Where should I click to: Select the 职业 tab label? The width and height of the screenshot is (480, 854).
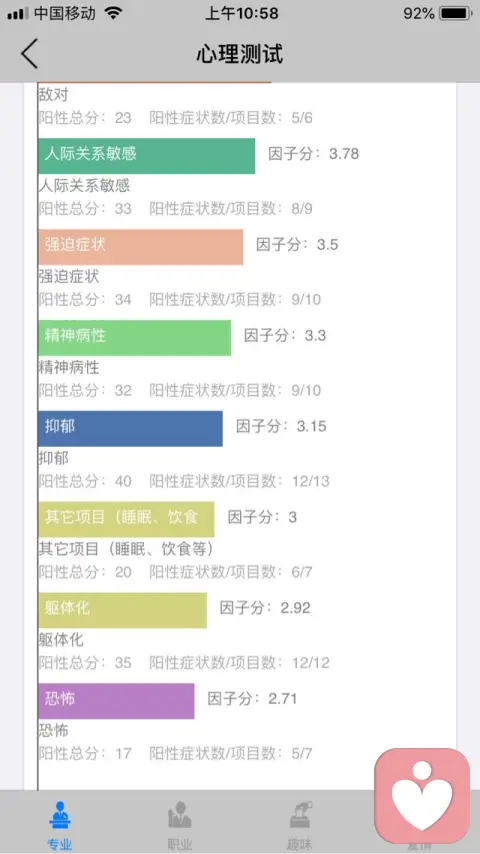[x=179, y=844]
